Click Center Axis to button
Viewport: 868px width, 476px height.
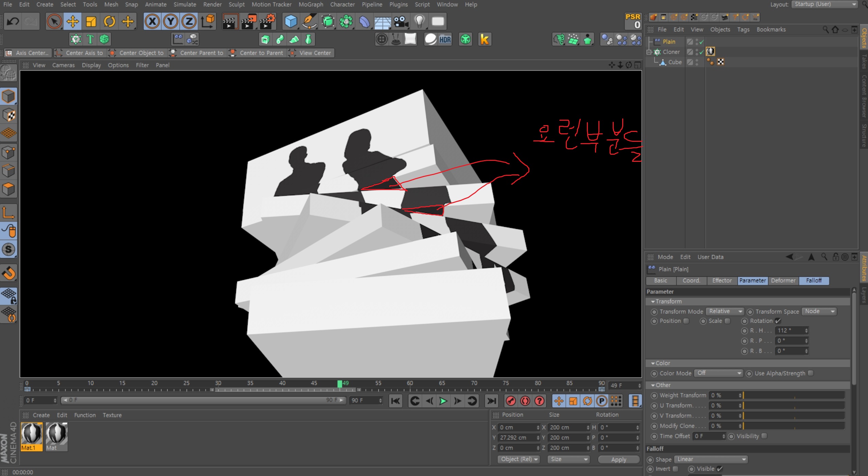[x=80, y=53]
